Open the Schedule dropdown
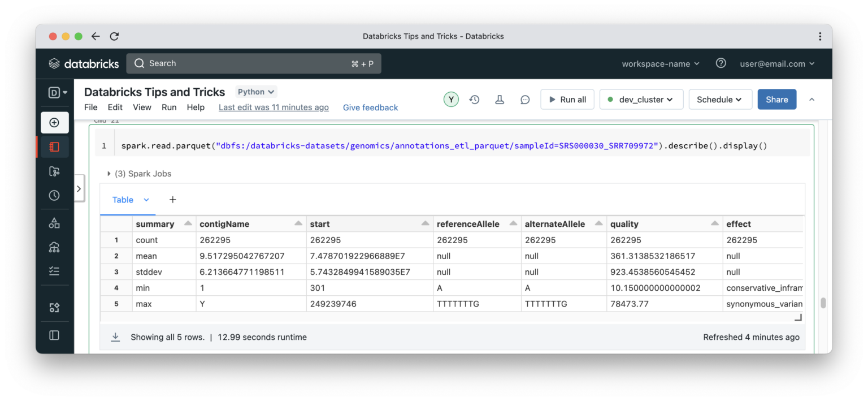 tap(720, 99)
